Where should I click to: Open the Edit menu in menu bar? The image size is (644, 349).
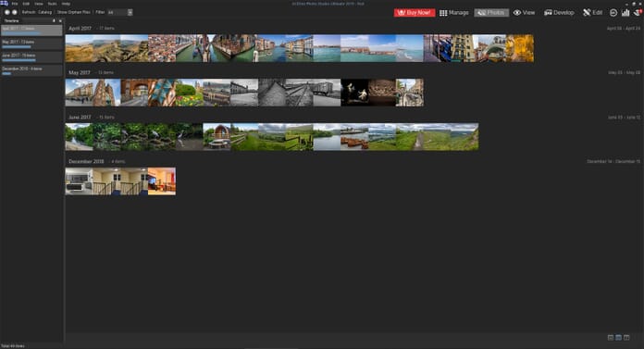26,4
